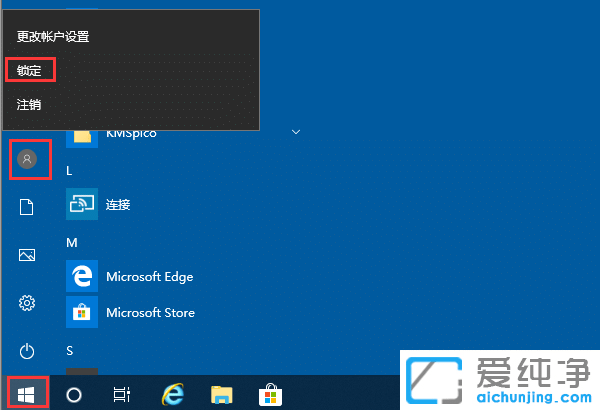Click the letter M section header
The height and width of the screenshot is (410, 600).
click(x=72, y=243)
